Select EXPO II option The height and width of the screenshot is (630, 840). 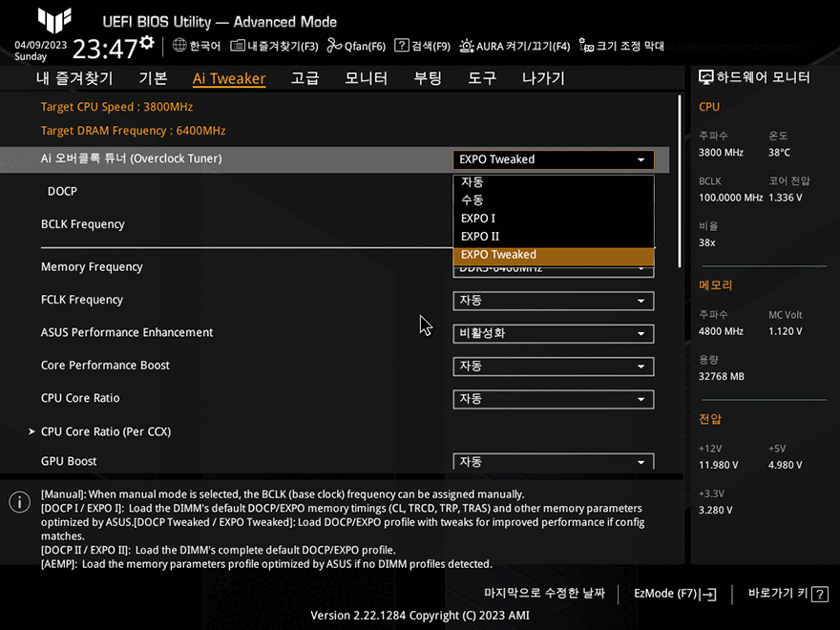pyautogui.click(x=554, y=237)
